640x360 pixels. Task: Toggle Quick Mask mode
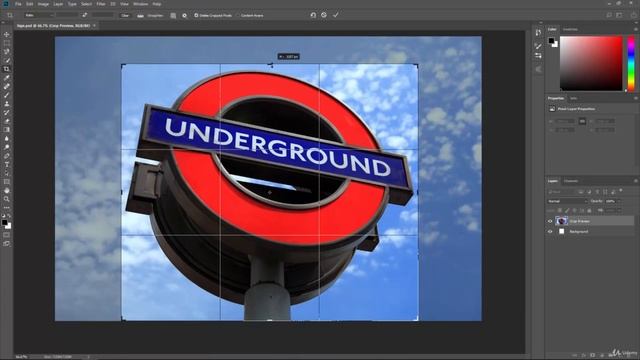(x=7, y=235)
